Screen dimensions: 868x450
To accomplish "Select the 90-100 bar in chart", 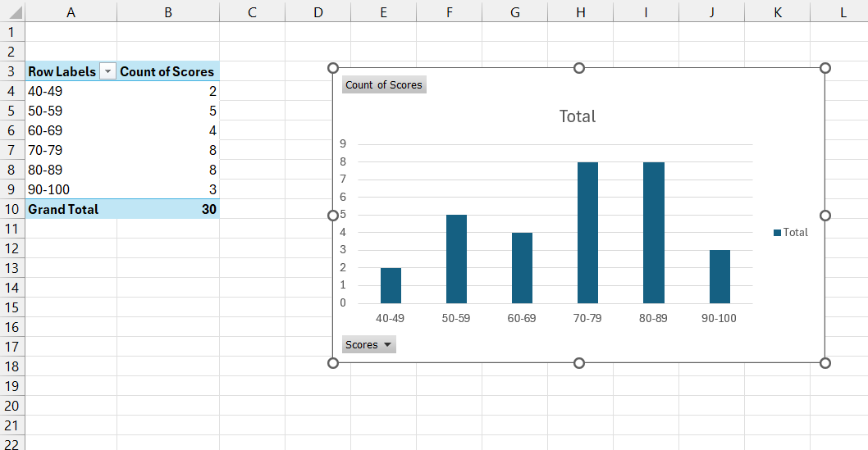I will 720,276.
